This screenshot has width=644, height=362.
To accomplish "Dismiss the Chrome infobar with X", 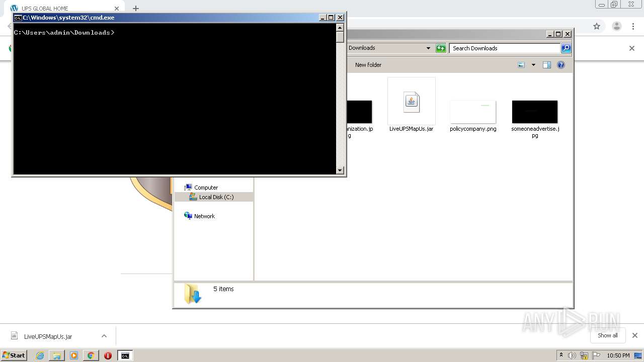I will point(632,48).
